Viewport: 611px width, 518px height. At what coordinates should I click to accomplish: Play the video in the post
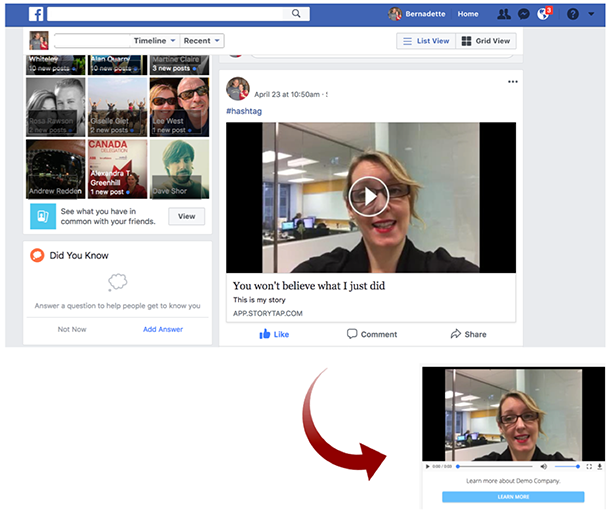tap(369, 196)
